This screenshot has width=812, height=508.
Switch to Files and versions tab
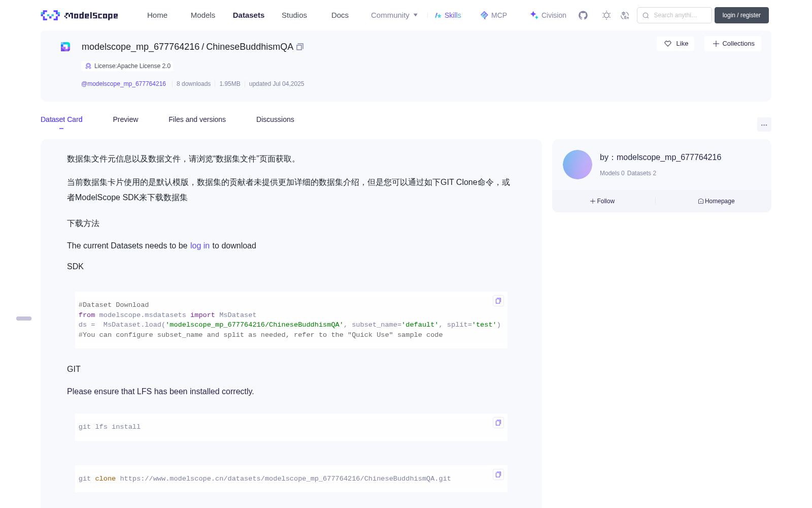point(197,119)
